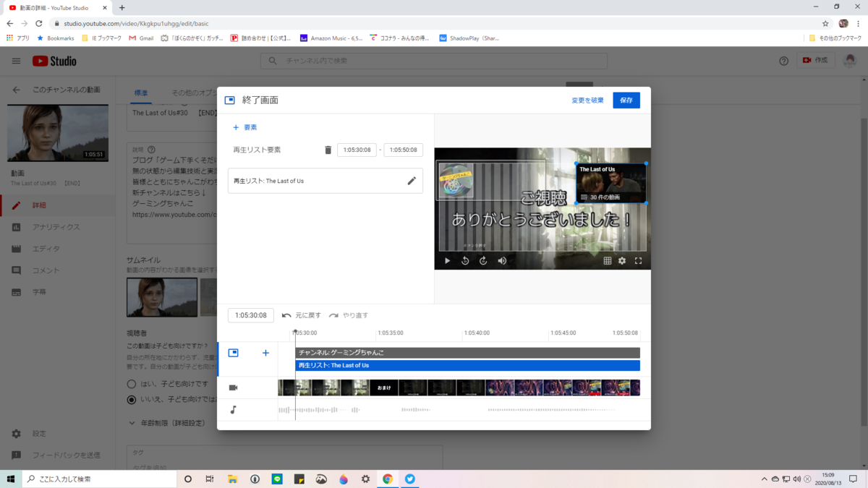The height and width of the screenshot is (488, 868).
Task: Click 元に戻す undo button
Action: (302, 315)
